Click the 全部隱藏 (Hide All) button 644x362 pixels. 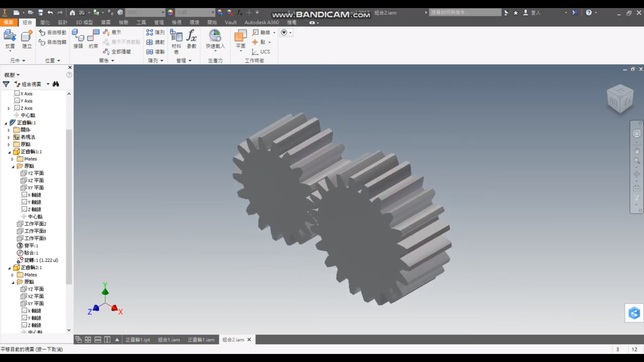pos(117,52)
